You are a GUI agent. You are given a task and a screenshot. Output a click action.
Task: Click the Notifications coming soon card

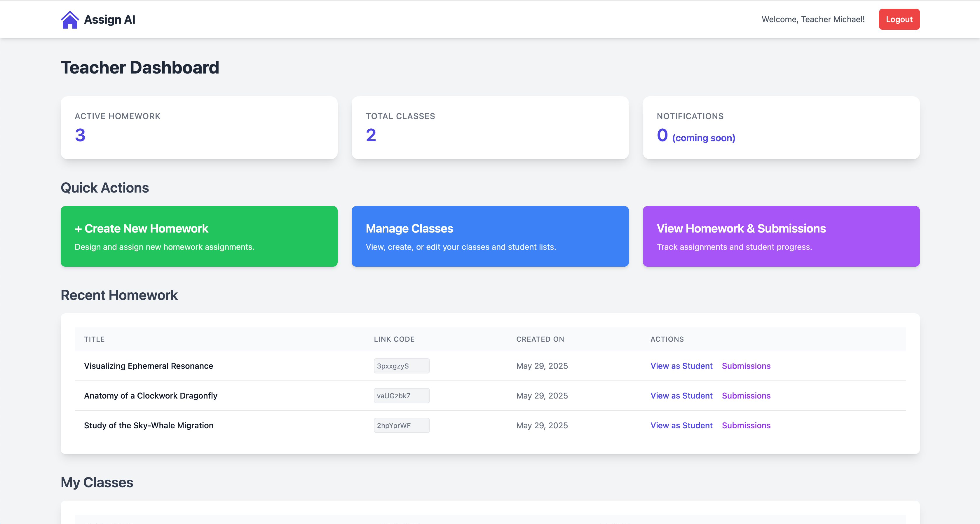pos(781,128)
